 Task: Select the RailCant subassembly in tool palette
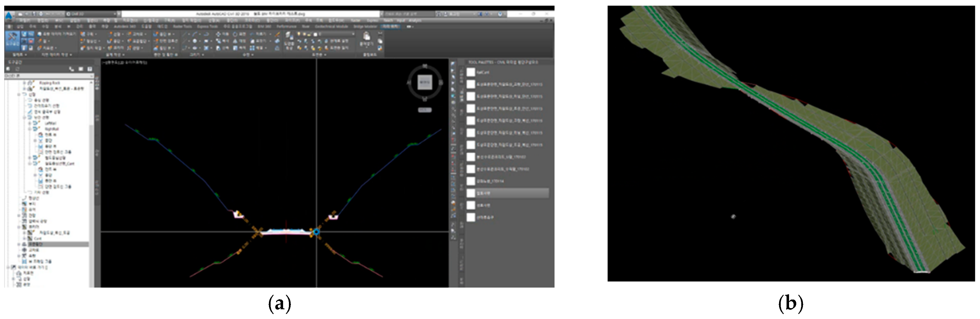pos(482,72)
